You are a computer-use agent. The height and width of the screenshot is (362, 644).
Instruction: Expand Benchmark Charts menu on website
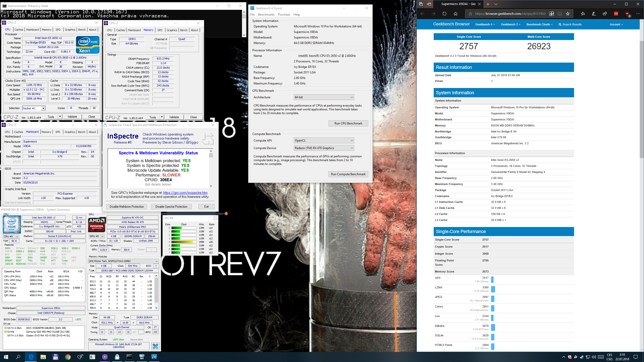coord(539,24)
